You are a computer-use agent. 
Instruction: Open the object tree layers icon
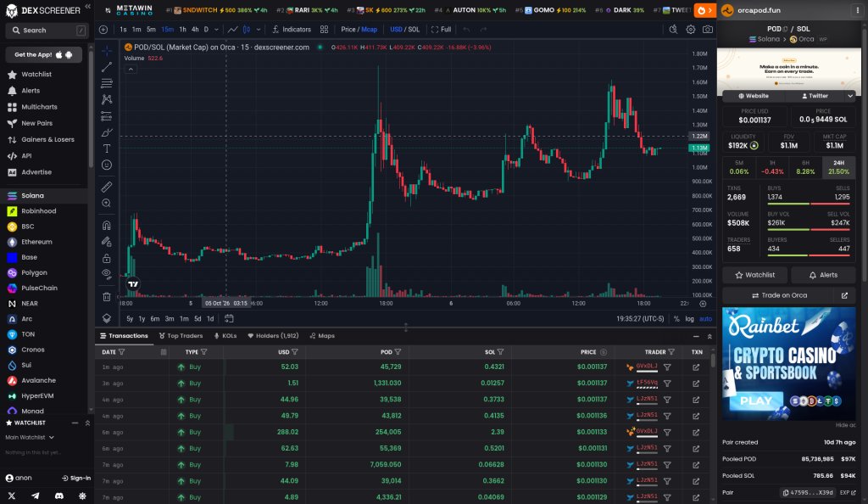tap(106, 318)
